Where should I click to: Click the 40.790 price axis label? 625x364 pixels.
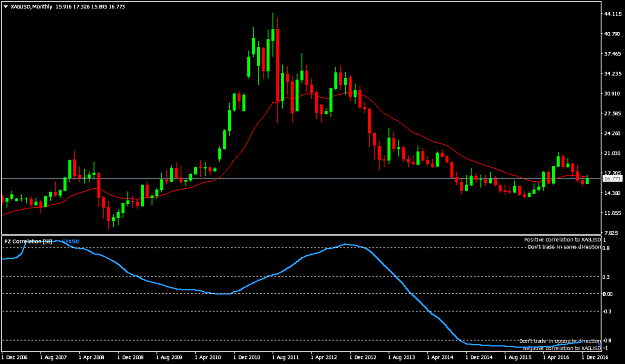point(613,34)
